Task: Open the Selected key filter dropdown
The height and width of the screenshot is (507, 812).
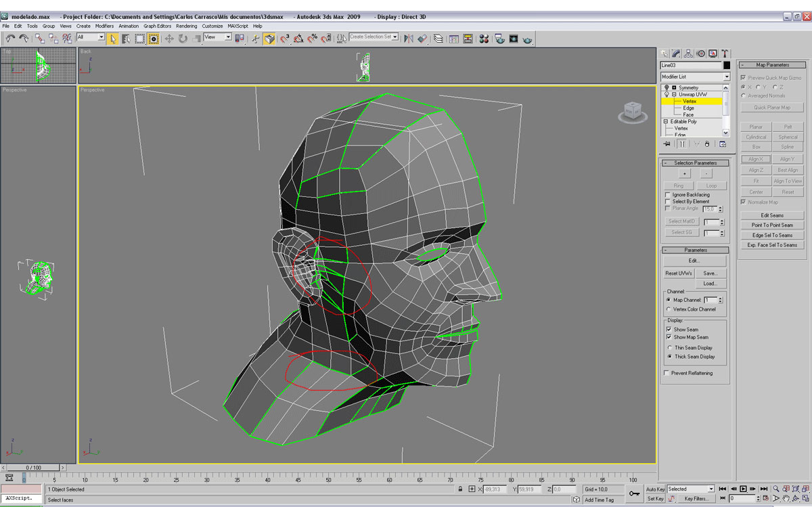Action: (x=691, y=489)
